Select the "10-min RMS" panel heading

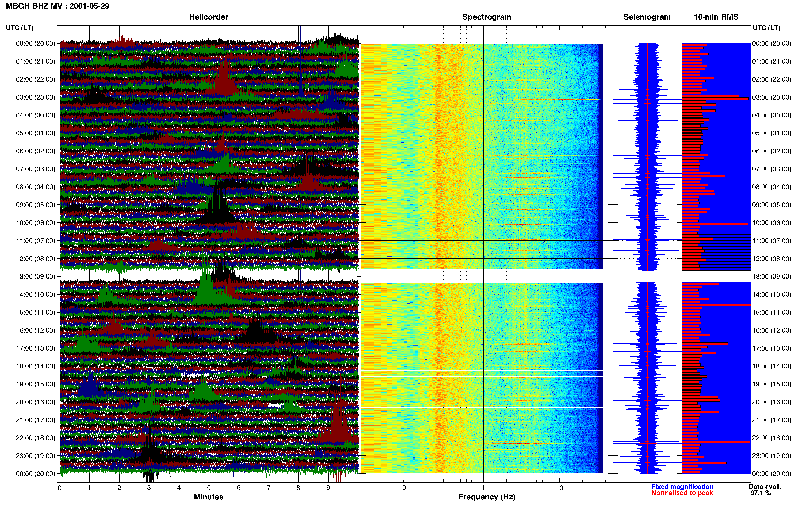point(716,17)
